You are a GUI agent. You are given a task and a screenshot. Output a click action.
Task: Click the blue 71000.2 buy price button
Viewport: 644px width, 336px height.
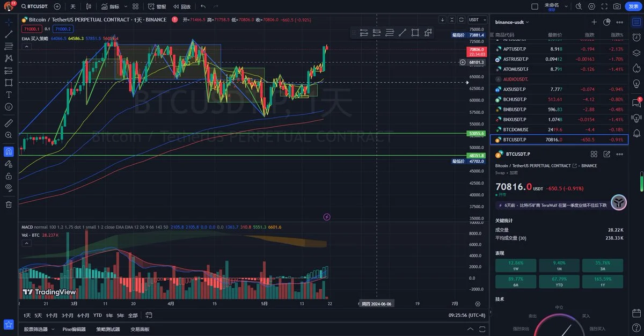[62, 29]
